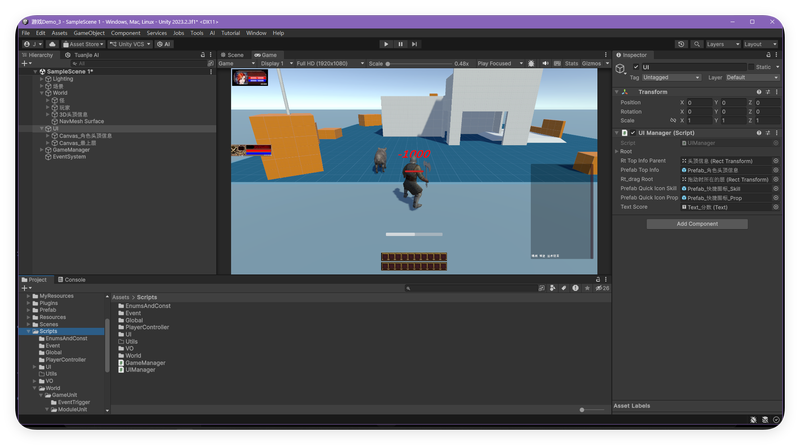The width and height of the screenshot is (800, 445).
Task: Start Play mode with the play button
Action: pyautogui.click(x=386, y=44)
